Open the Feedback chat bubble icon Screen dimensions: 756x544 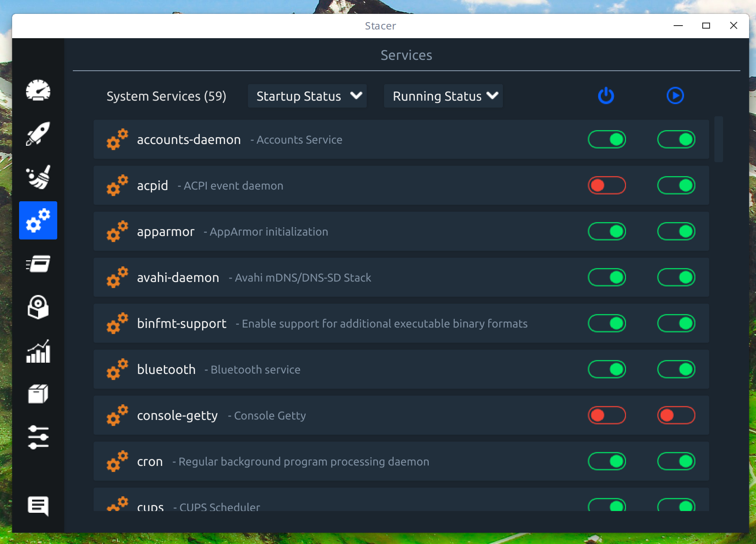pos(38,506)
